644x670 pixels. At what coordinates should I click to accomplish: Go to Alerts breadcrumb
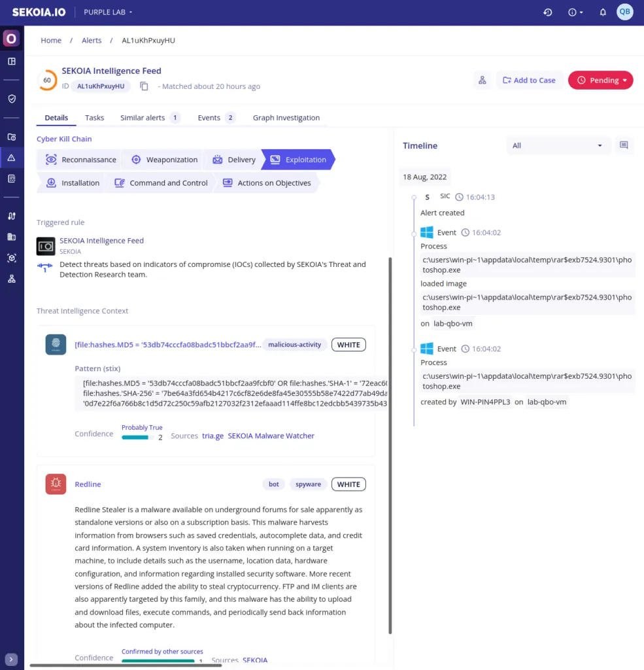(92, 40)
